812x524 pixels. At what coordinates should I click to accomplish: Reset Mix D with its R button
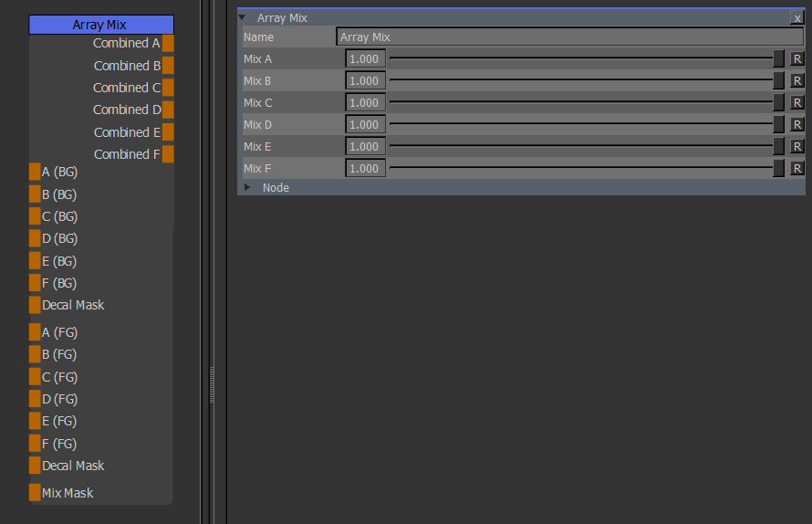pos(797,125)
